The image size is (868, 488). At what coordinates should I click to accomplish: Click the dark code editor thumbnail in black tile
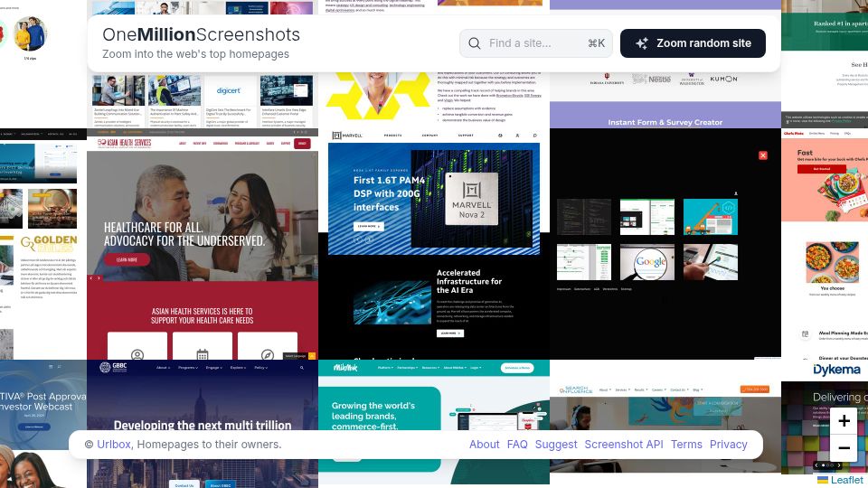click(584, 217)
